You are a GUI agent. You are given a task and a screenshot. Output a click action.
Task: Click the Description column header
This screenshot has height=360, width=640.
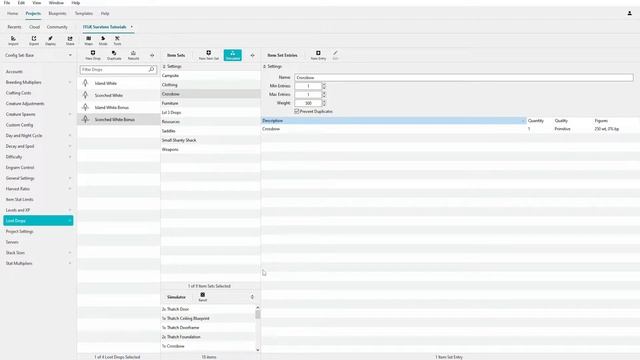[x=393, y=120]
